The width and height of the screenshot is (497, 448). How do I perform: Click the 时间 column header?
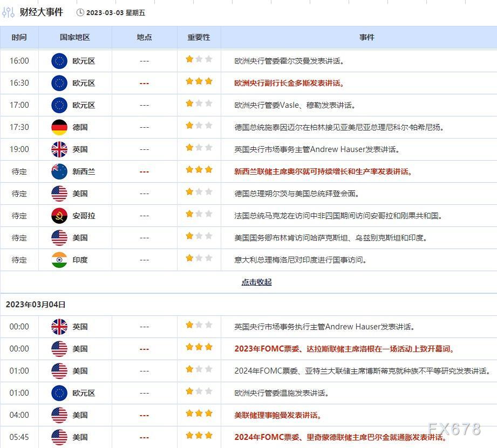pyautogui.click(x=19, y=37)
